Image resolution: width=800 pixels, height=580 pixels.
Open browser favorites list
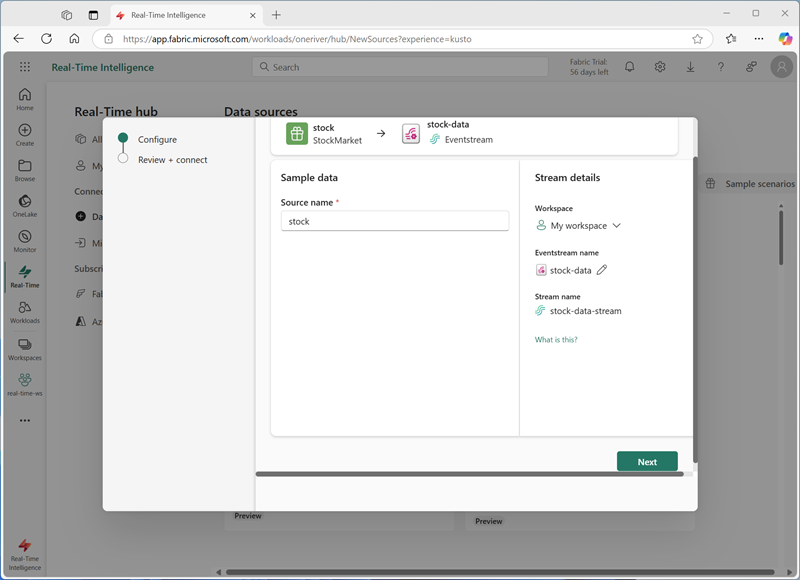(x=731, y=39)
